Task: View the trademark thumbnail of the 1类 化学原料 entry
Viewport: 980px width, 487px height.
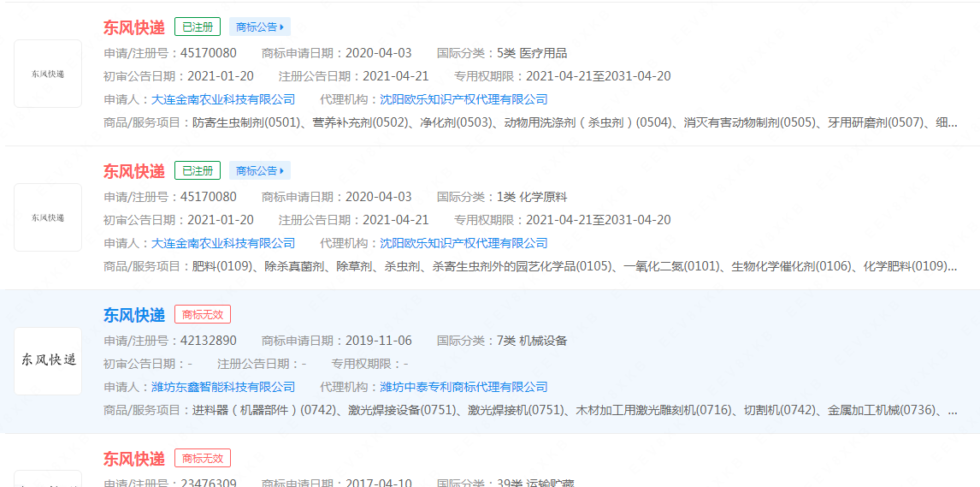Action: pyautogui.click(x=48, y=217)
